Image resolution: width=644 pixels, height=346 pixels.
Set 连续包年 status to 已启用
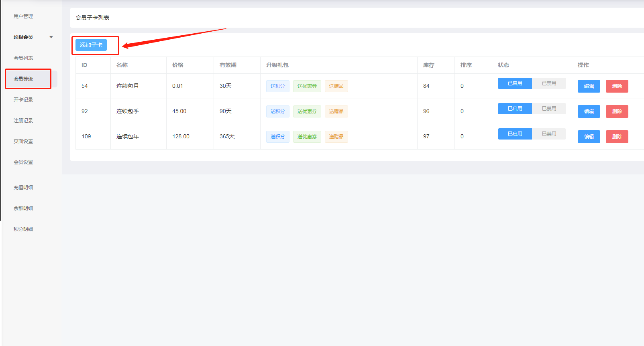point(515,134)
